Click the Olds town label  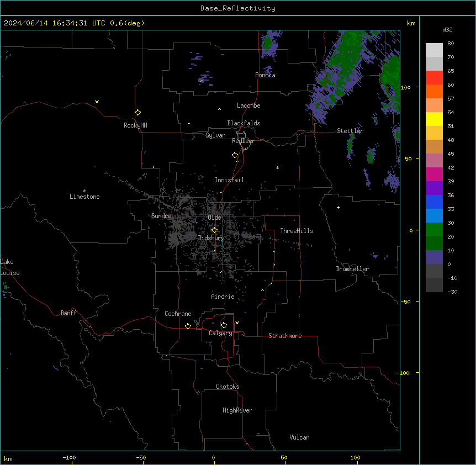[214, 218]
